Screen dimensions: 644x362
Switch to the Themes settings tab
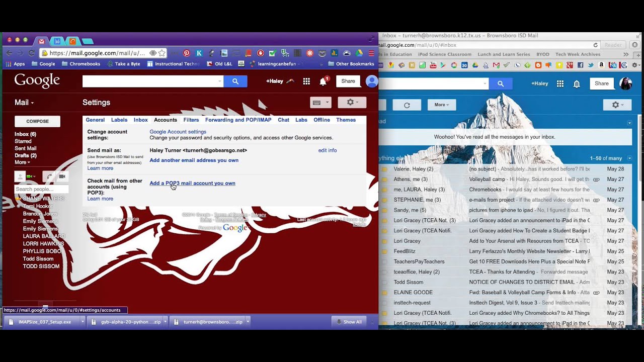coord(346,120)
